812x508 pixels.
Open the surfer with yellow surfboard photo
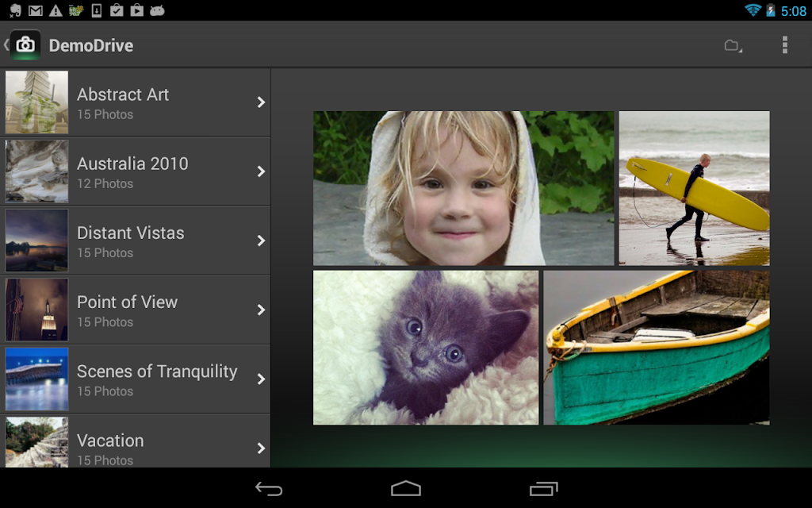point(695,188)
